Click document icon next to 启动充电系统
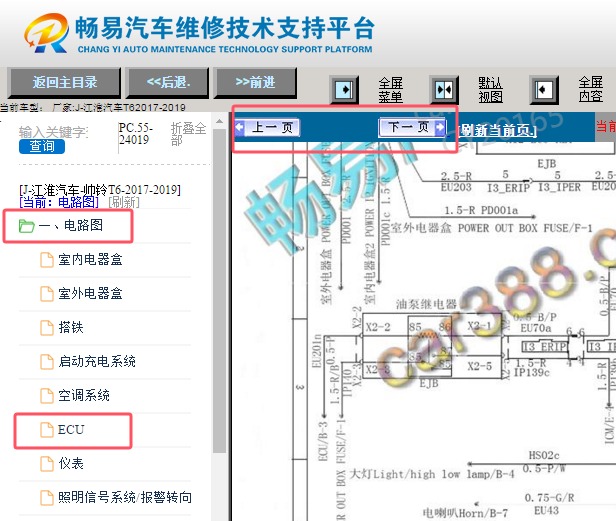Image resolution: width=616 pixels, height=521 pixels. tap(47, 362)
